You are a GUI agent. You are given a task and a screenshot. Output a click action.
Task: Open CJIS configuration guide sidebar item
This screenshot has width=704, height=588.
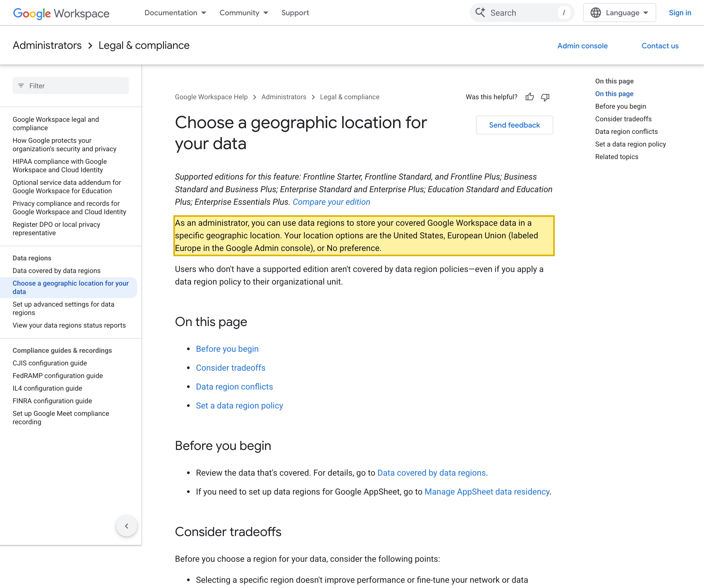50,363
